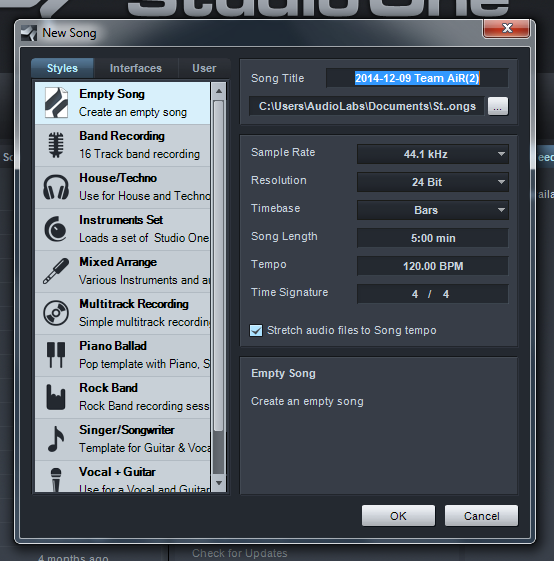Click the Cancel button
Screen dimensions: 554x561
point(481,516)
